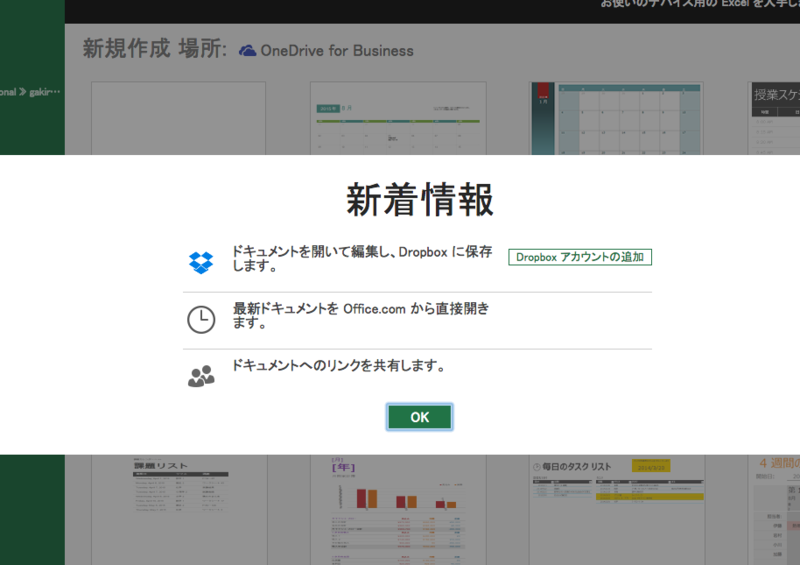Open the green monthly calendar template thumbnail
The width and height of the screenshot is (800, 565).
pyautogui.click(x=398, y=118)
